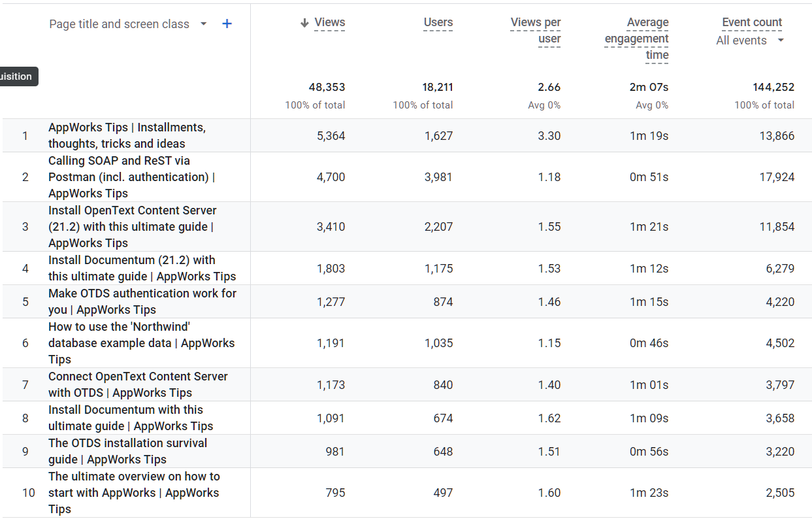Click total average engagement time 2m 07s
Image resolution: width=812 pixels, height=521 pixels.
coord(649,88)
